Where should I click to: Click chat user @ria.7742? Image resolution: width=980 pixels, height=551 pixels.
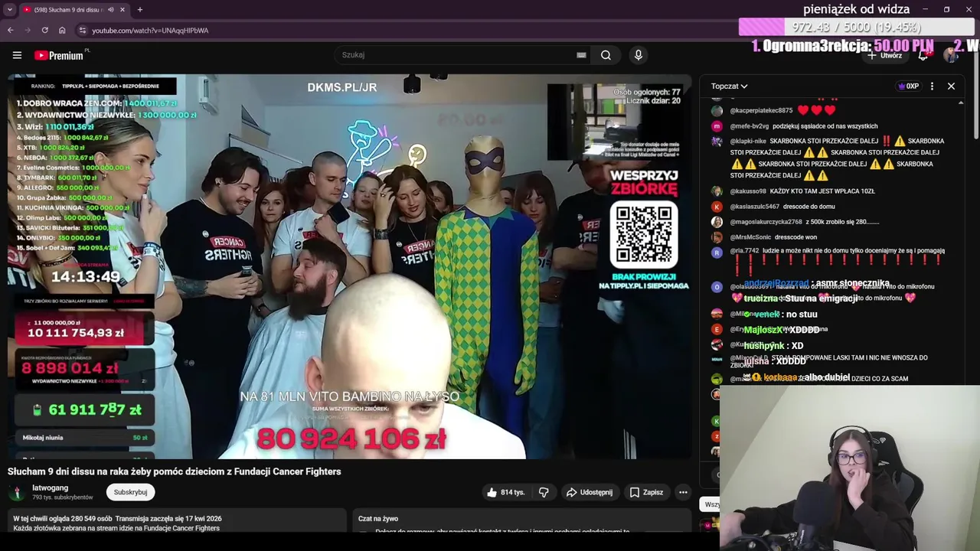[744, 251]
